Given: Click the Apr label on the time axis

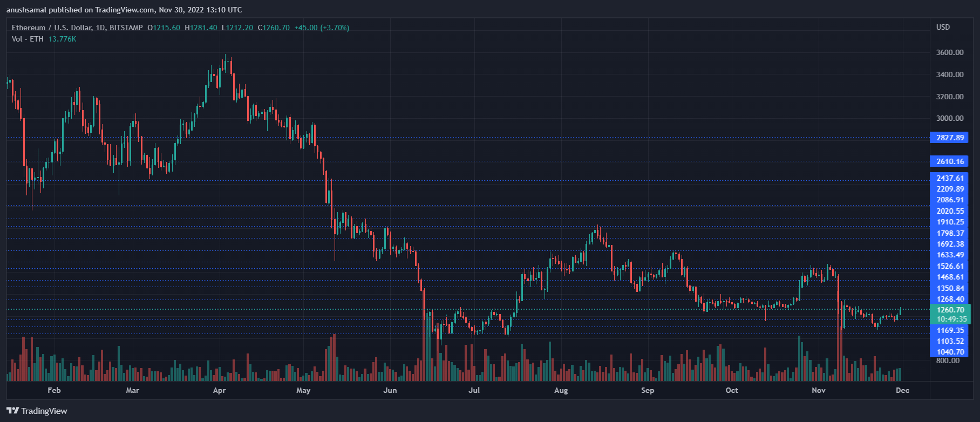Looking at the screenshot, I should coord(219,390).
